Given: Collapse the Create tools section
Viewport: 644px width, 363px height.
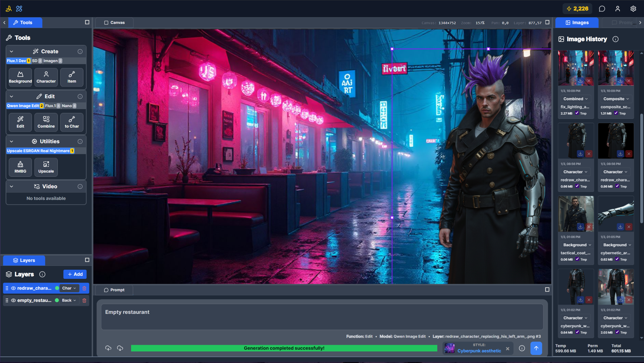Looking at the screenshot, I should 12,51.
